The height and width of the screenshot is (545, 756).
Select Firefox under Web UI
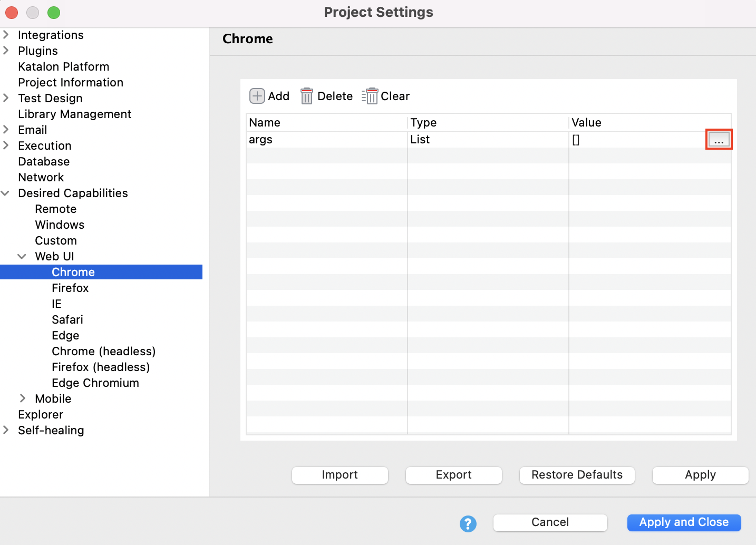(x=70, y=288)
